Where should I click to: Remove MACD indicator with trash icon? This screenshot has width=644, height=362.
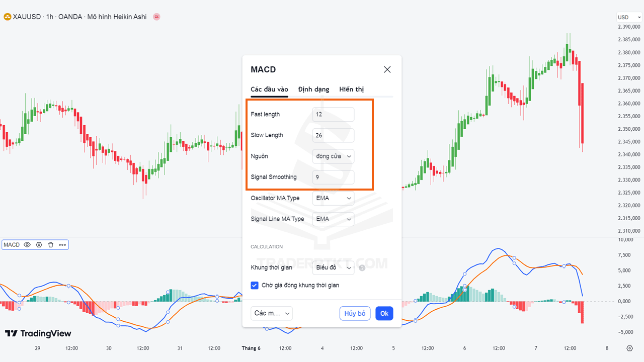click(50, 245)
